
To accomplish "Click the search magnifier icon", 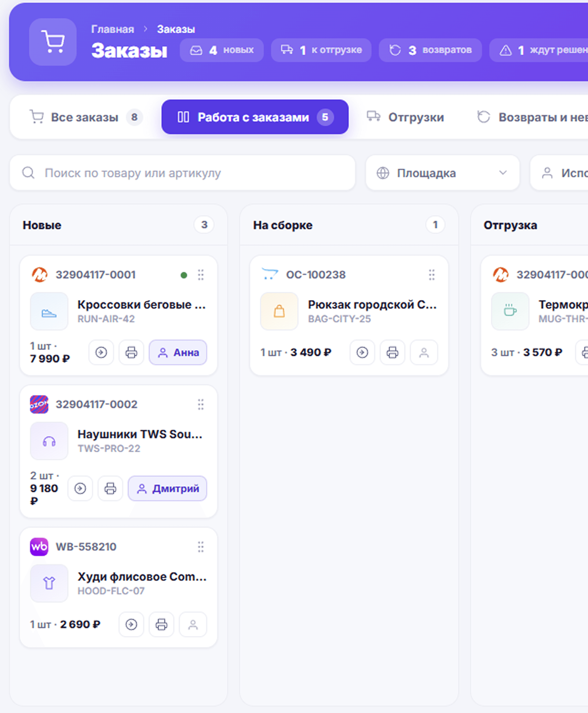I will pyautogui.click(x=28, y=173).
